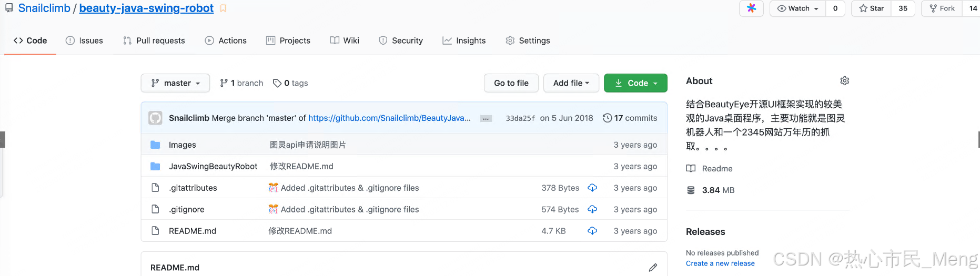Viewport: 980px width, 276px height.
Task: Open the README.md file in list
Action: 193,231
